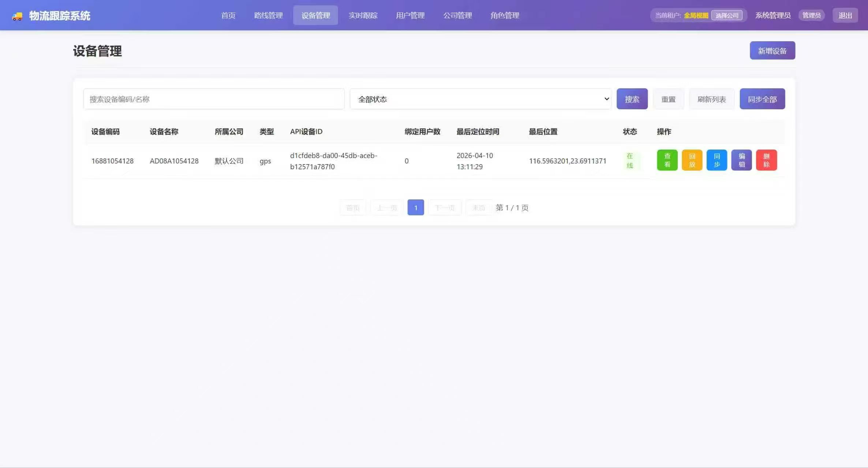This screenshot has height=468, width=868.
Task: Select page 1 in the pagination
Action: [x=415, y=207]
